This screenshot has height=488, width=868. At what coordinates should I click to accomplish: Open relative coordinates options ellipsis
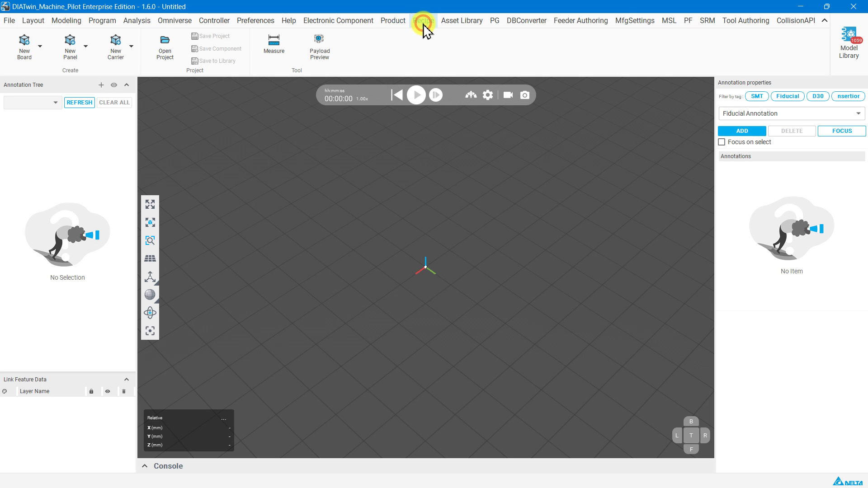coord(224,418)
